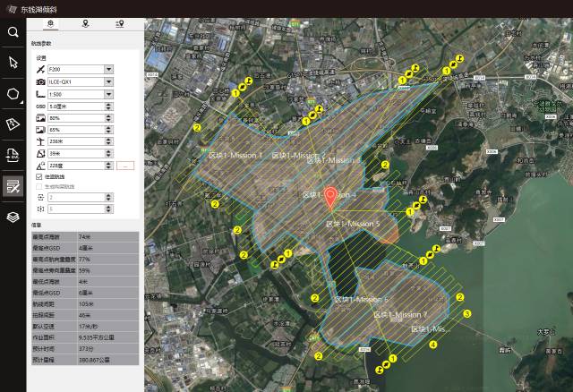This screenshot has width=573, height=392.
Task: Open the layers stack icon
Action: [x=13, y=216]
